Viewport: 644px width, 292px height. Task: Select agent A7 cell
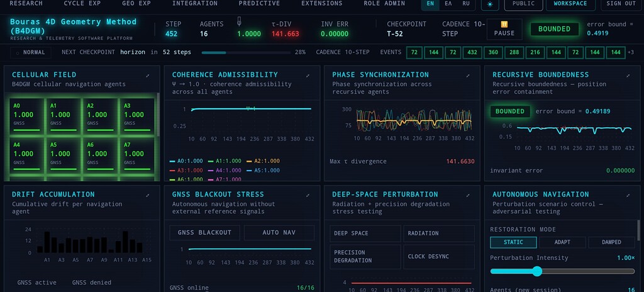pos(136,155)
